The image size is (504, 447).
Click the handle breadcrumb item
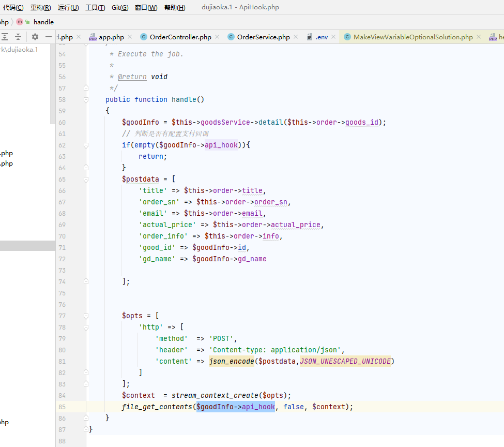(43, 22)
